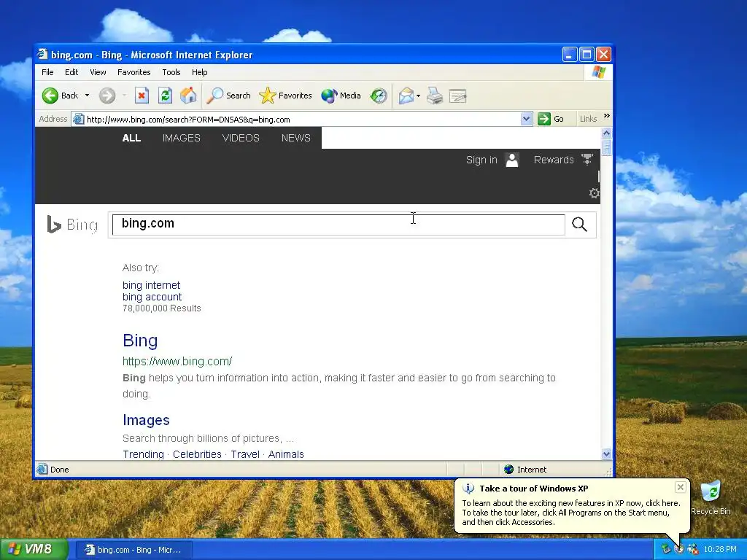Click the Rewards trophy icon
The image size is (747, 560).
pos(587,160)
